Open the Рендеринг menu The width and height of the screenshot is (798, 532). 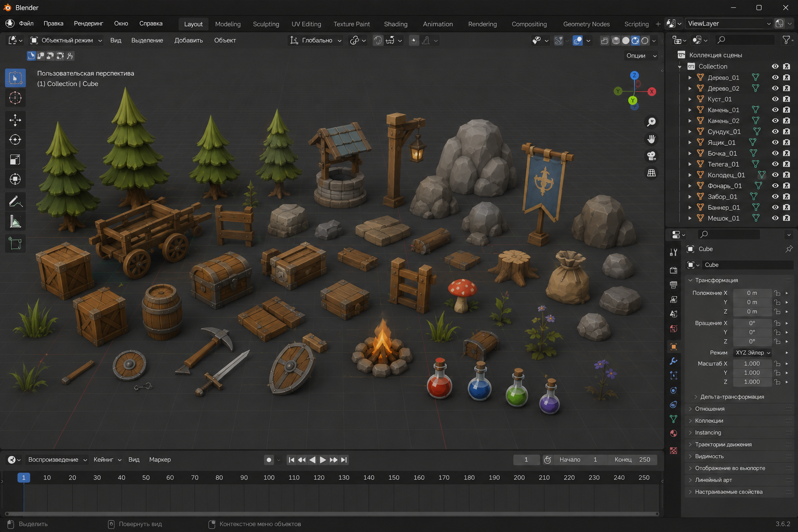click(x=88, y=23)
